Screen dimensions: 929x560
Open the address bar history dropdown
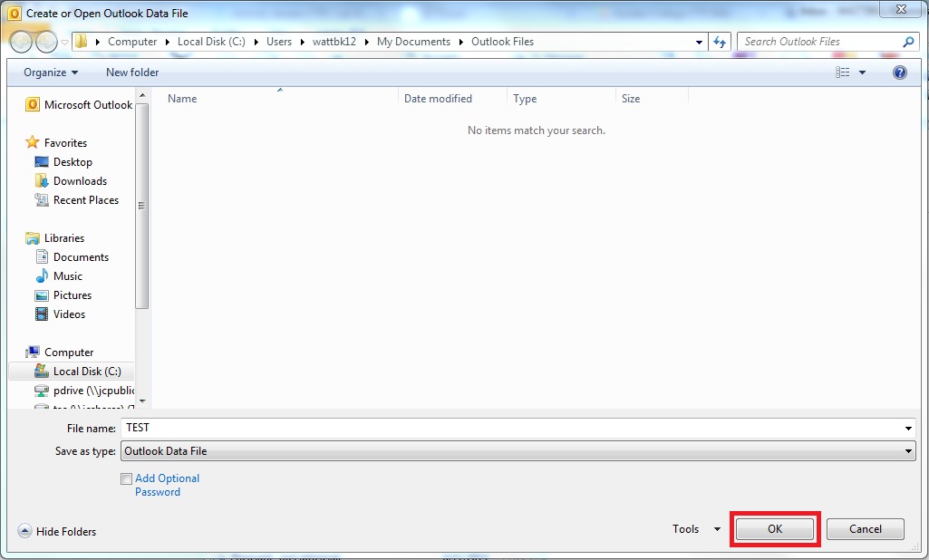coord(699,42)
